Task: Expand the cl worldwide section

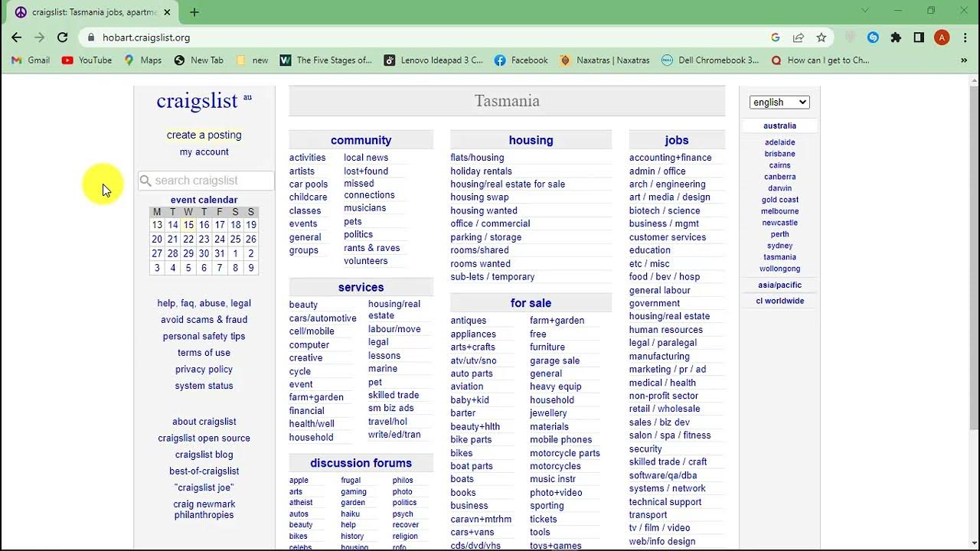Action: pyautogui.click(x=779, y=301)
